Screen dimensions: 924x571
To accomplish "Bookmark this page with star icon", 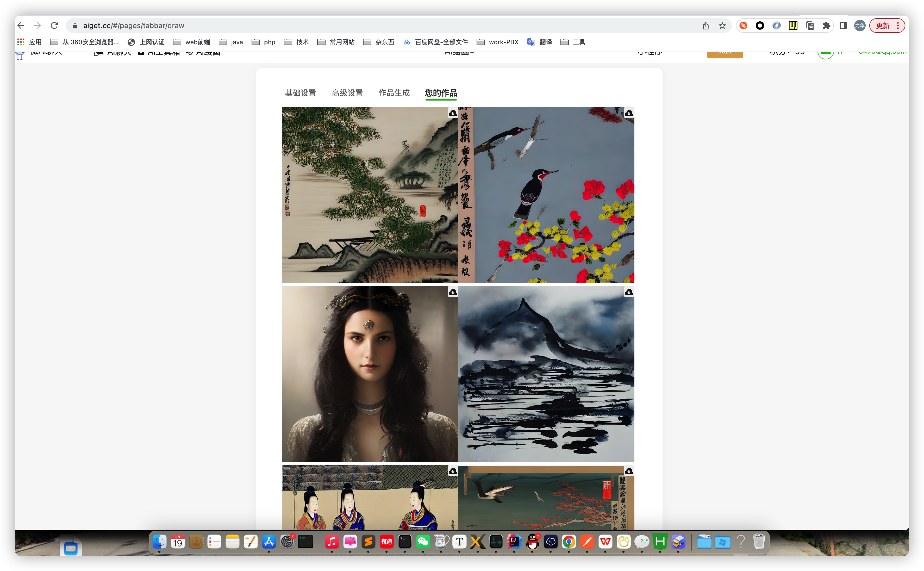I will click(722, 26).
